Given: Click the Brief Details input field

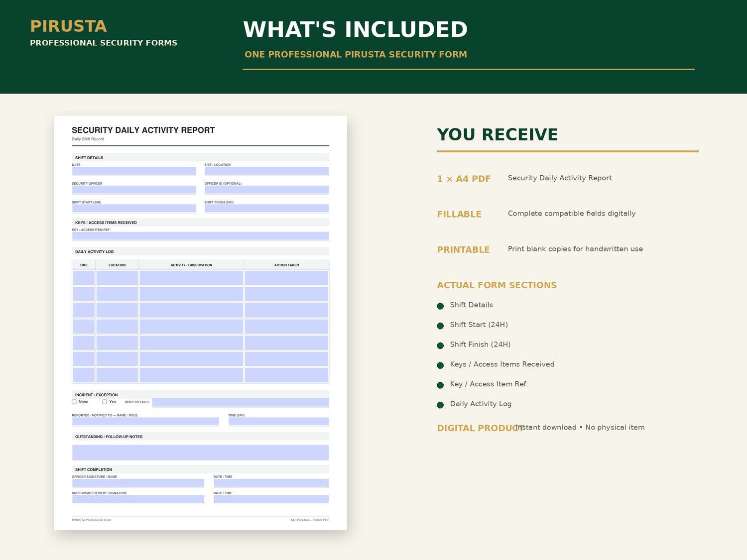Looking at the screenshot, I should 241,402.
